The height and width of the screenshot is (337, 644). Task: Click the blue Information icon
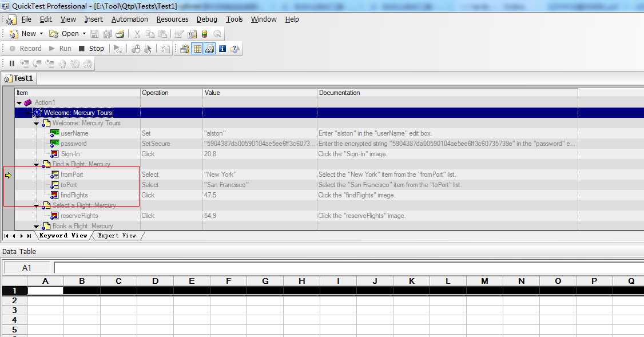222,49
